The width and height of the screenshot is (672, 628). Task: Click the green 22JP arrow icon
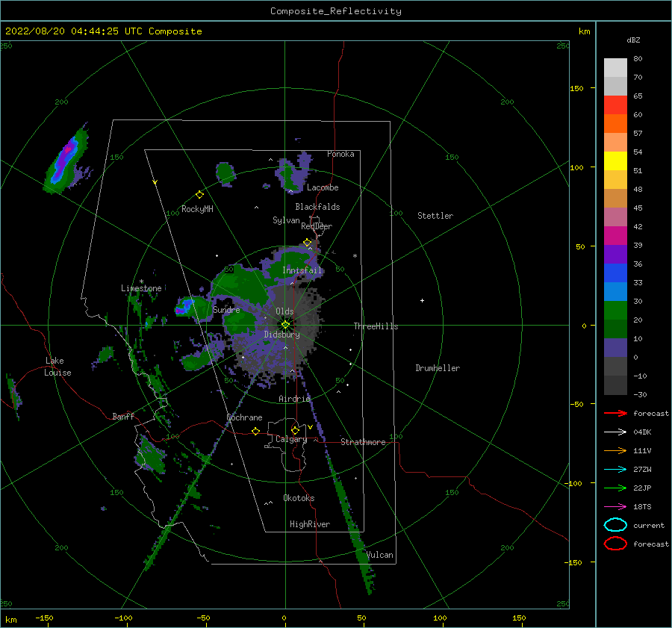coord(615,488)
